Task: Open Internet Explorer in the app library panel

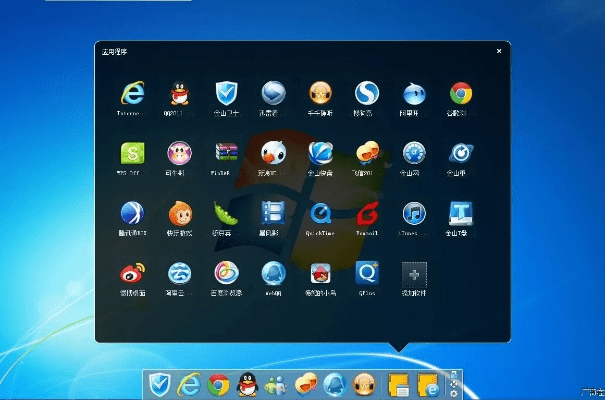Action: pos(132,94)
